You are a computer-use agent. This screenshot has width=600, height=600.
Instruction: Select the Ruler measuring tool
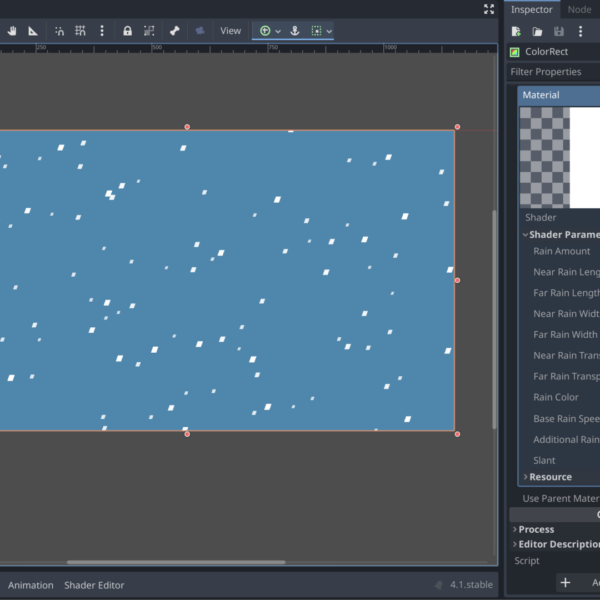pyautogui.click(x=33, y=31)
